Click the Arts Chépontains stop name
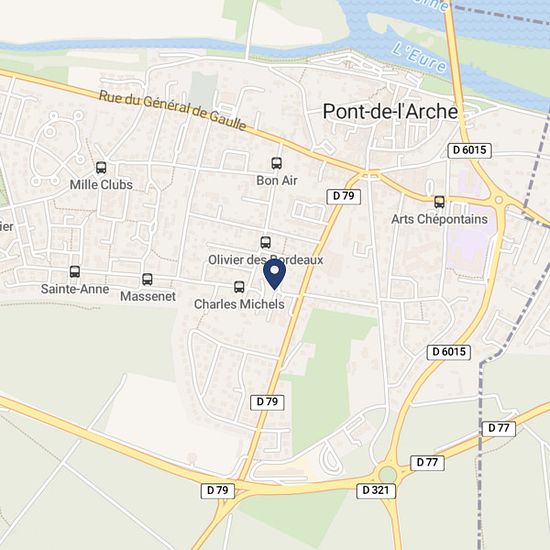The image size is (550, 550). tap(439, 220)
